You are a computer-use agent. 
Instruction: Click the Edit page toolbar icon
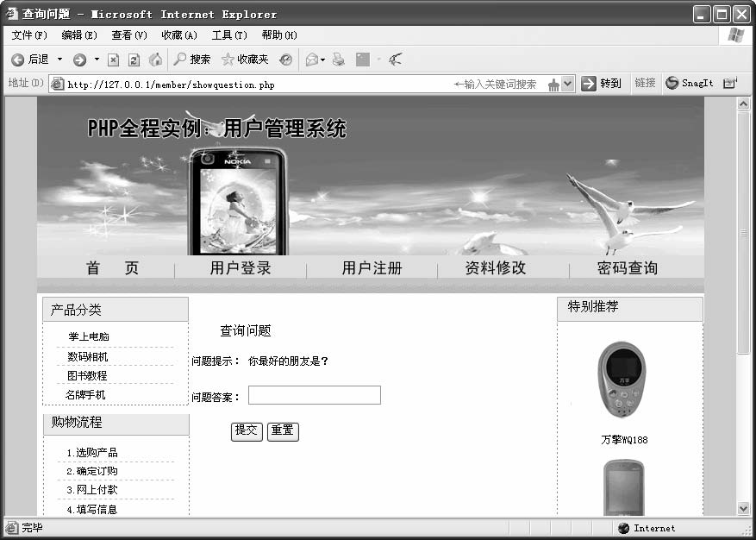coord(363,60)
